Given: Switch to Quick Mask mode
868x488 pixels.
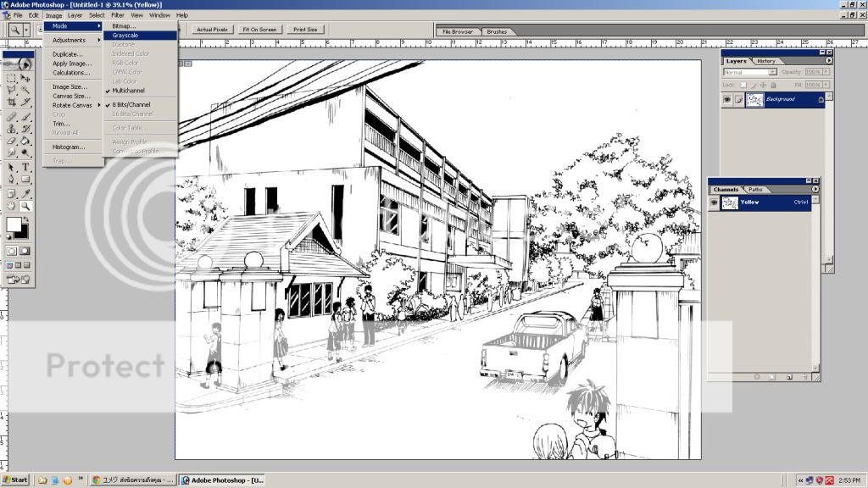Looking at the screenshot, I should pyautogui.click(x=25, y=251).
